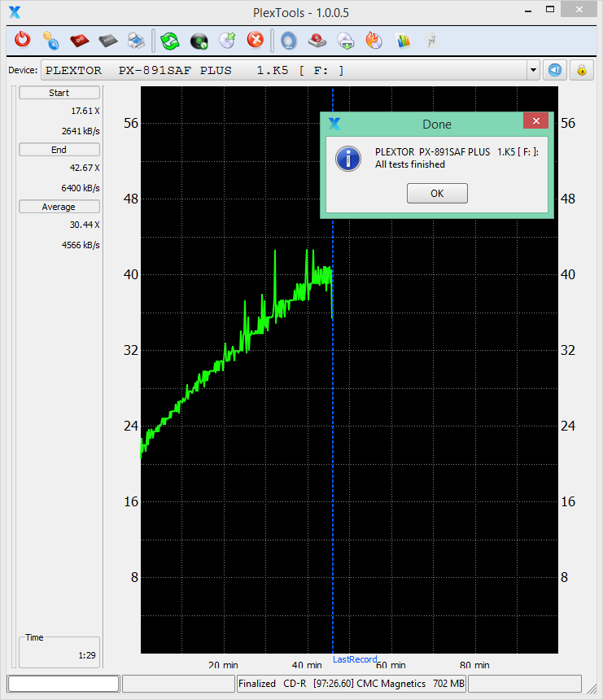Click the grayed-out icon at toolbar end
Image resolution: width=603 pixels, height=700 pixels.
tap(431, 41)
